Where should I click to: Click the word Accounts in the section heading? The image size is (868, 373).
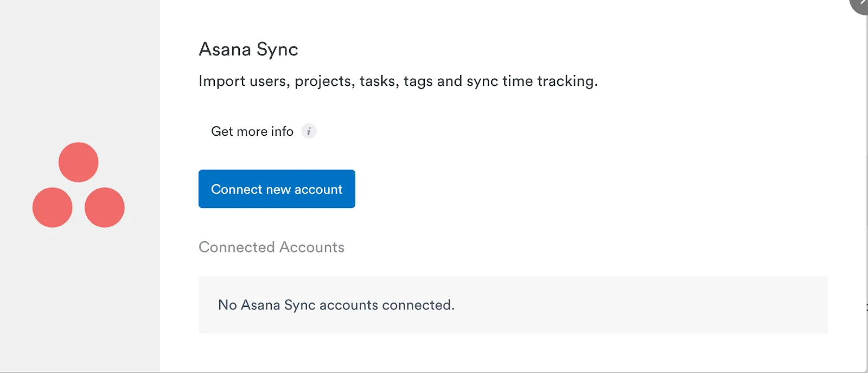point(312,247)
